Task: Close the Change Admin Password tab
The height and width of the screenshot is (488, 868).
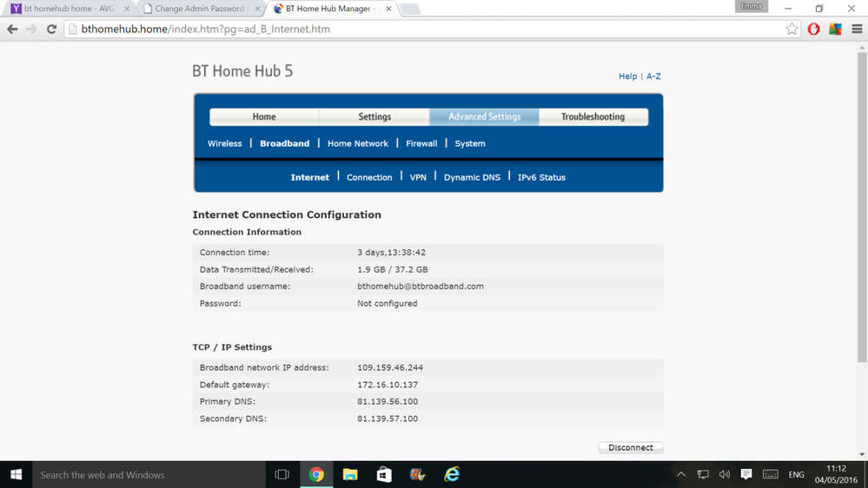Action: [258, 9]
